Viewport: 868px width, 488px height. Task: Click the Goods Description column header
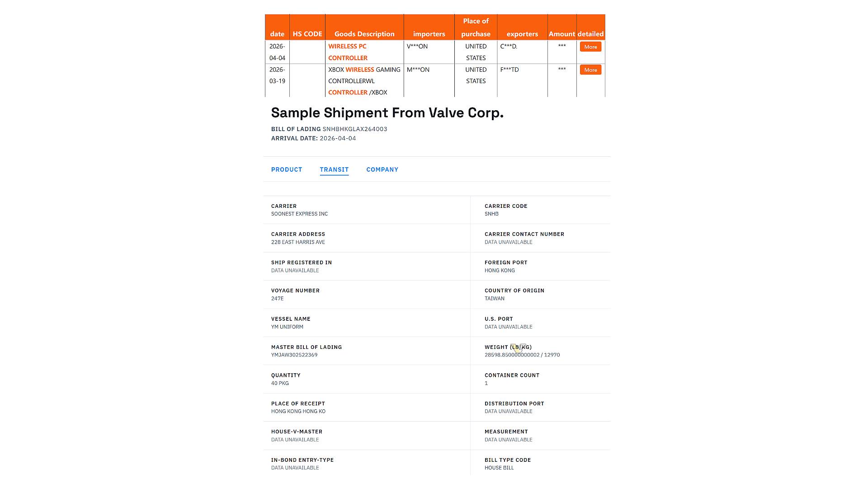point(364,33)
